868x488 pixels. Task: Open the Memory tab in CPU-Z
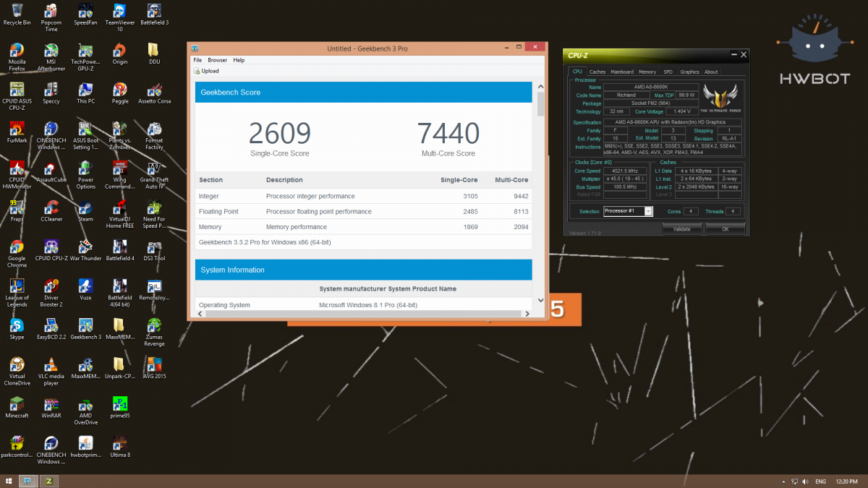click(647, 72)
